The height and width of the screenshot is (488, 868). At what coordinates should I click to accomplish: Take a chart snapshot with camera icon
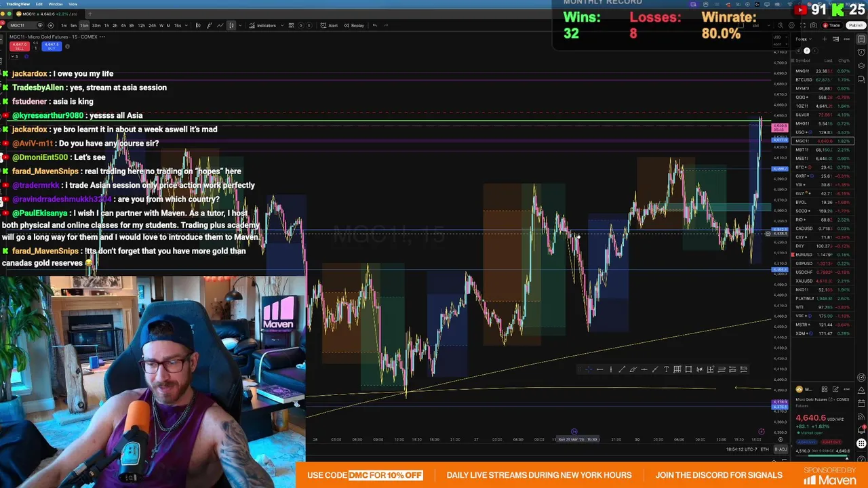pos(814,25)
